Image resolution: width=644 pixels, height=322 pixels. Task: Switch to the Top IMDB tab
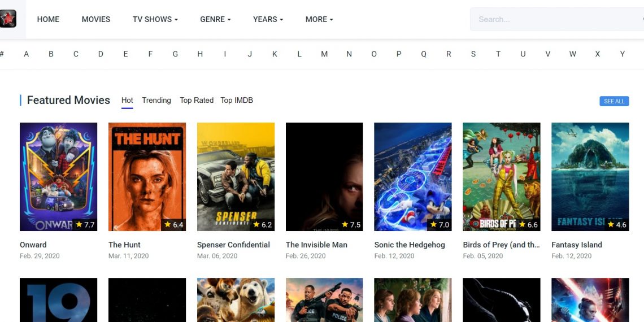tap(237, 100)
